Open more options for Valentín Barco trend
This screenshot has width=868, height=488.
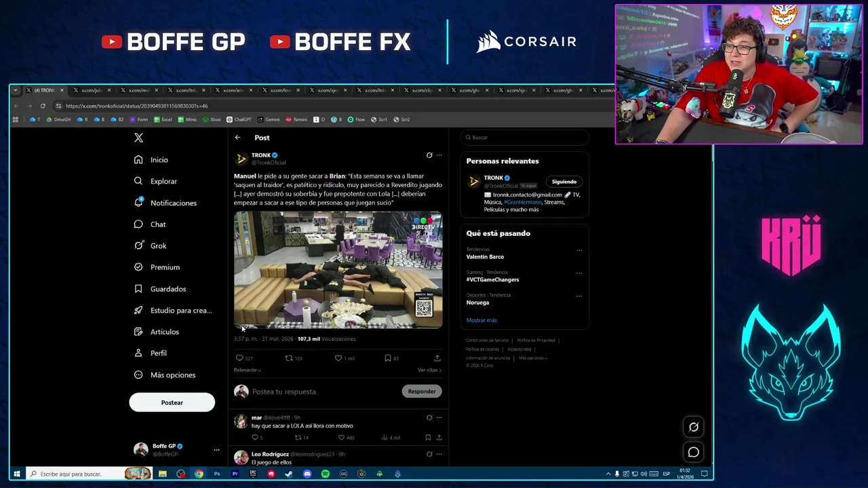click(579, 250)
